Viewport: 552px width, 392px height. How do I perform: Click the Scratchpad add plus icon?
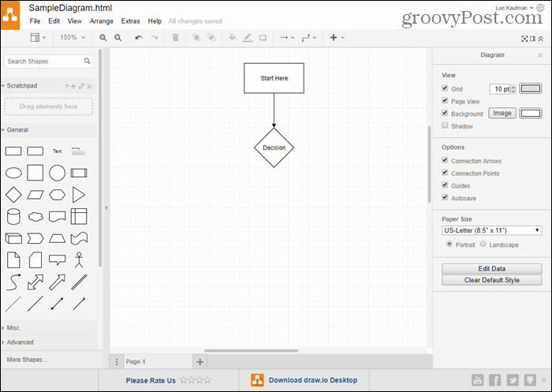click(x=73, y=86)
